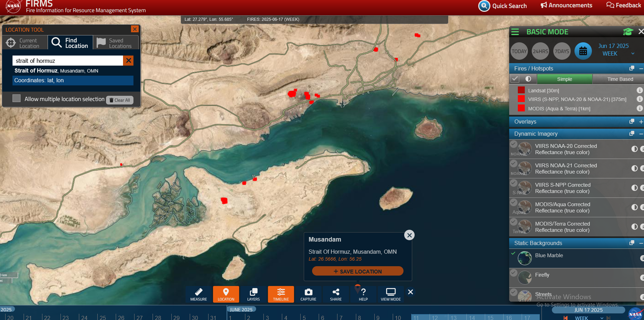Toggle Allow multiple location selection checkbox
The height and width of the screenshot is (320, 644).
16,98
